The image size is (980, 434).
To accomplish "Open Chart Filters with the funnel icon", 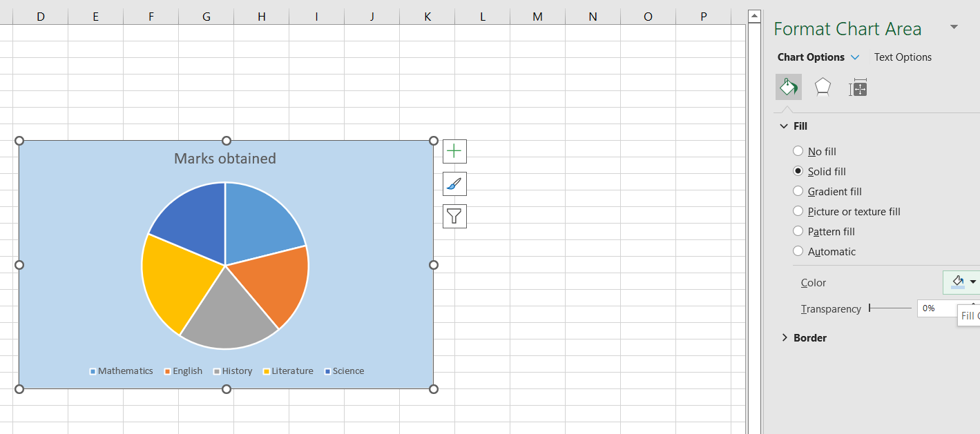I will pyautogui.click(x=454, y=216).
